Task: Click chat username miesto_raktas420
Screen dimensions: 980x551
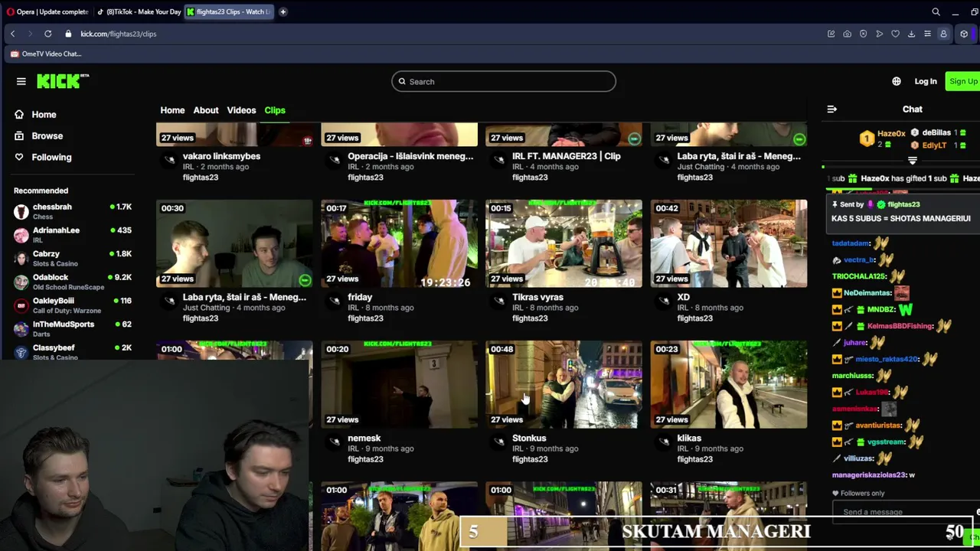Action: coord(887,359)
